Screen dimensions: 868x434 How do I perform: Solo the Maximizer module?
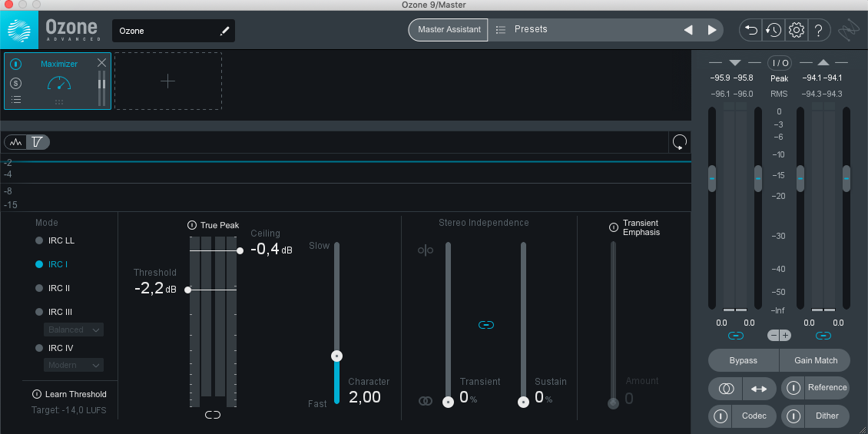16,83
